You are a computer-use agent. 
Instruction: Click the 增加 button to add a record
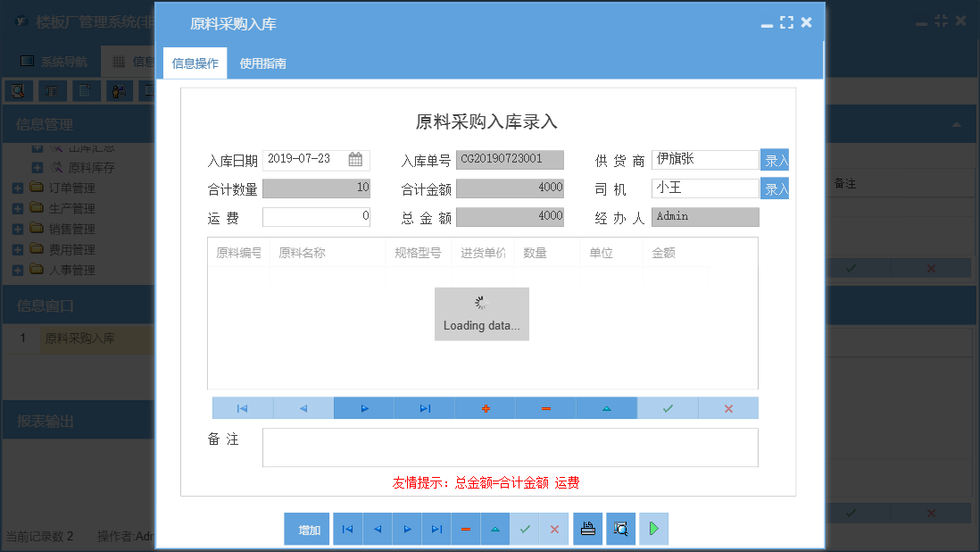click(x=306, y=529)
